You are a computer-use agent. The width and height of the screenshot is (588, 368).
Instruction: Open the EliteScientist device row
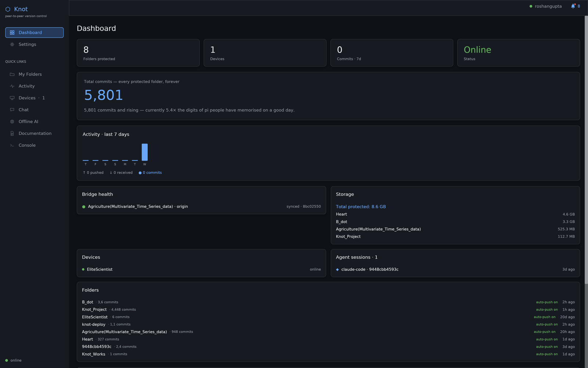pos(201,269)
